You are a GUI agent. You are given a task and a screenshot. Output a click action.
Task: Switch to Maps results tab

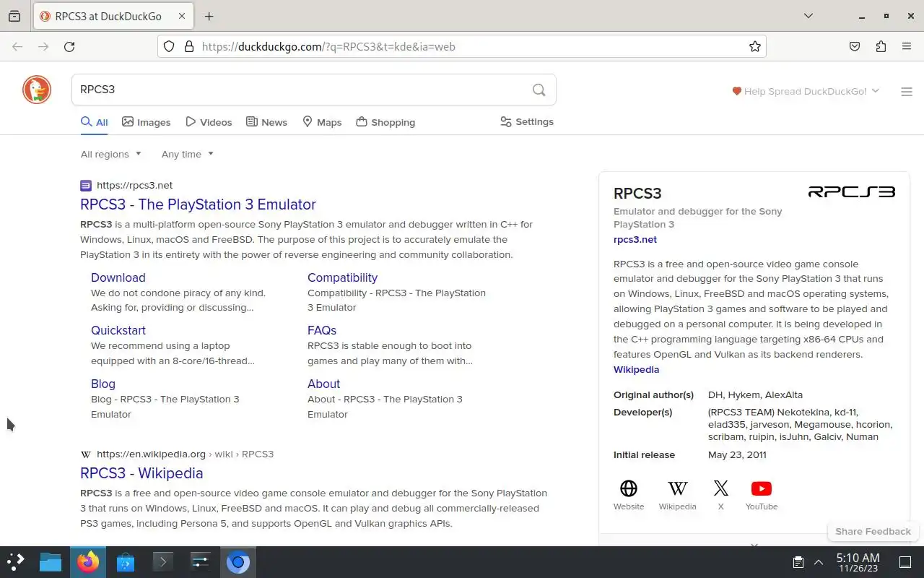pyautogui.click(x=322, y=122)
